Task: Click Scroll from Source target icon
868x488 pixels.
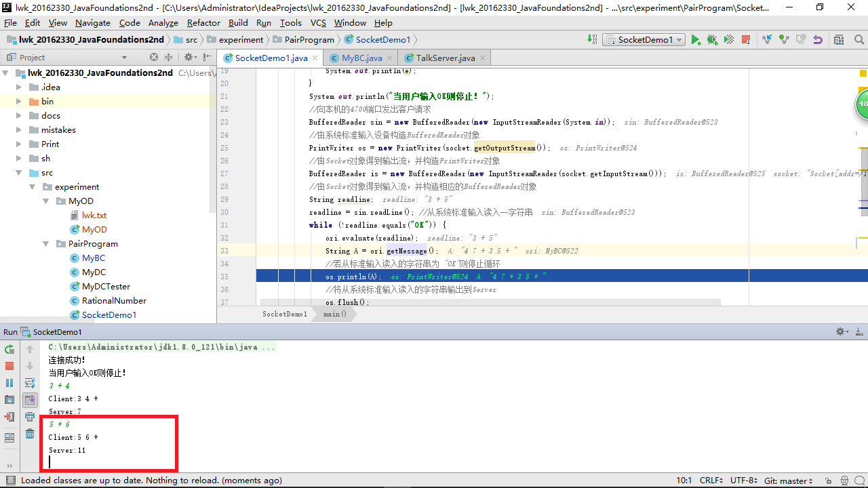Action: 154,58
